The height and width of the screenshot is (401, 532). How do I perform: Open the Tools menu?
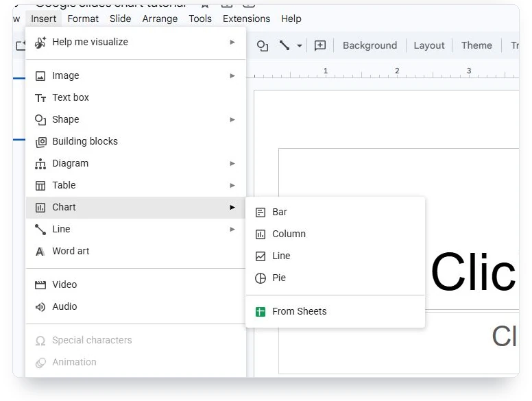pos(200,19)
